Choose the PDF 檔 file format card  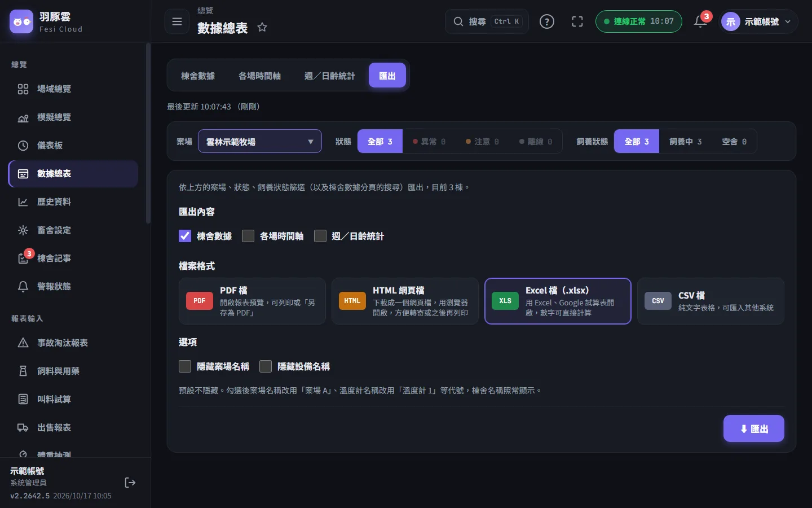point(253,301)
